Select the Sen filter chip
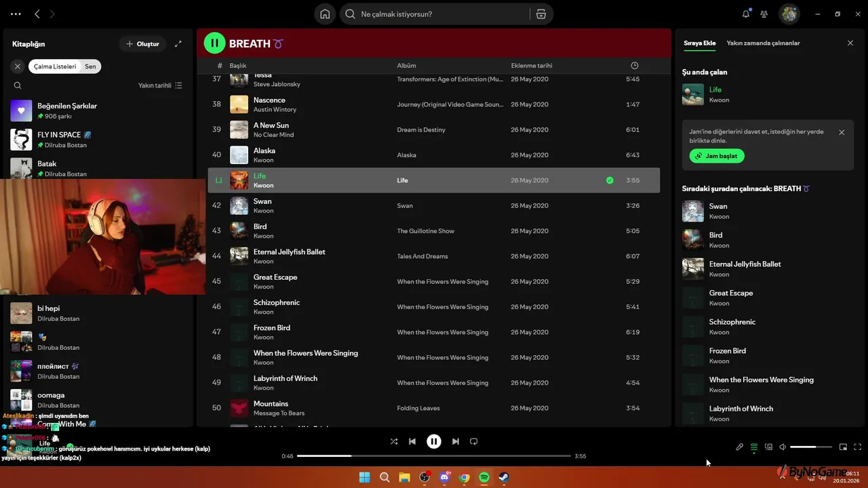 (x=90, y=66)
